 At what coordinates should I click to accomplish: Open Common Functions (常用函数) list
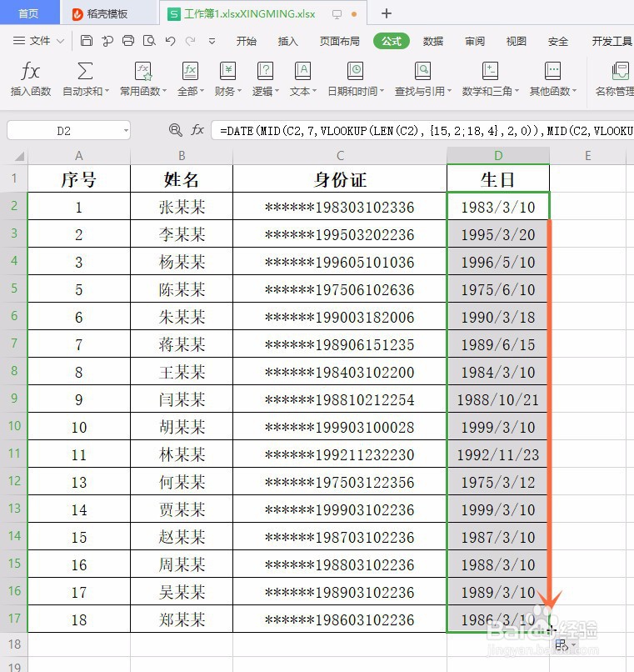pos(143,78)
